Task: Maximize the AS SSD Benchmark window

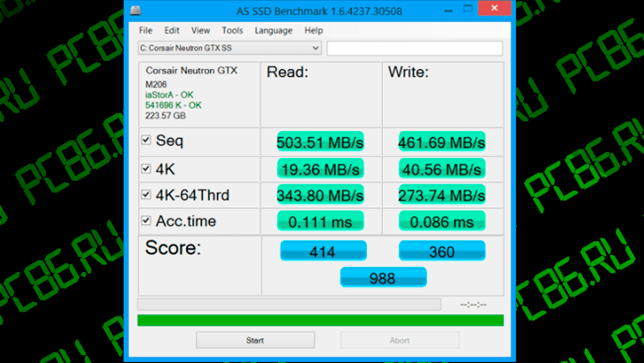Action: pos(468,9)
